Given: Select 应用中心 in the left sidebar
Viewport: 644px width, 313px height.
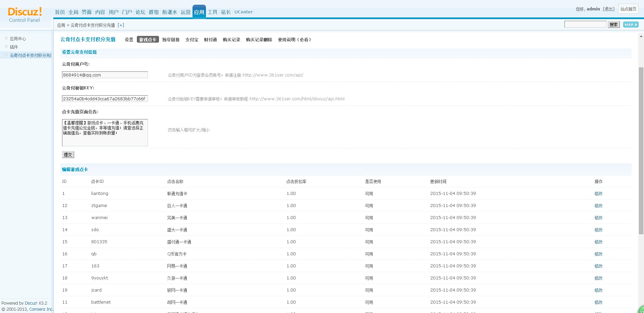Looking at the screenshot, I should pyautogui.click(x=18, y=39).
